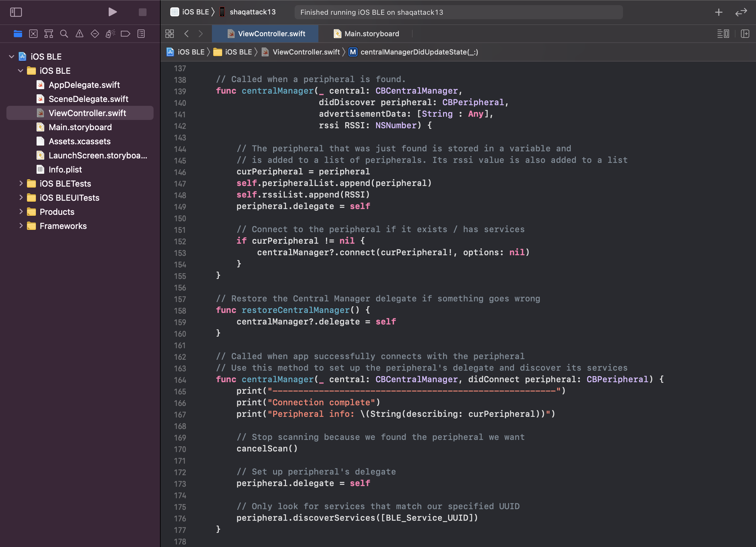Image resolution: width=756 pixels, height=547 pixels.
Task: Open the Library with plus button
Action: 719,12
